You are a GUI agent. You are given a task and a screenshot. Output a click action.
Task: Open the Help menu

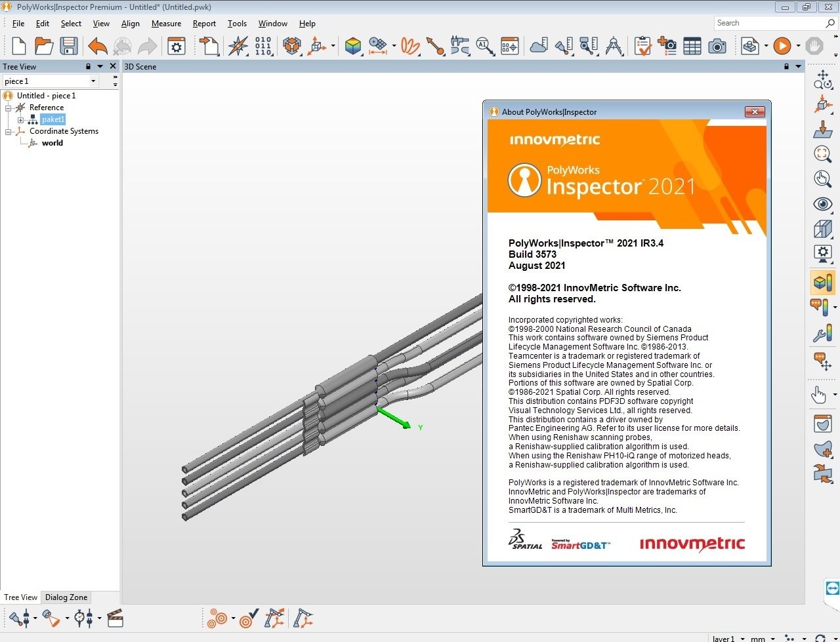coord(307,24)
